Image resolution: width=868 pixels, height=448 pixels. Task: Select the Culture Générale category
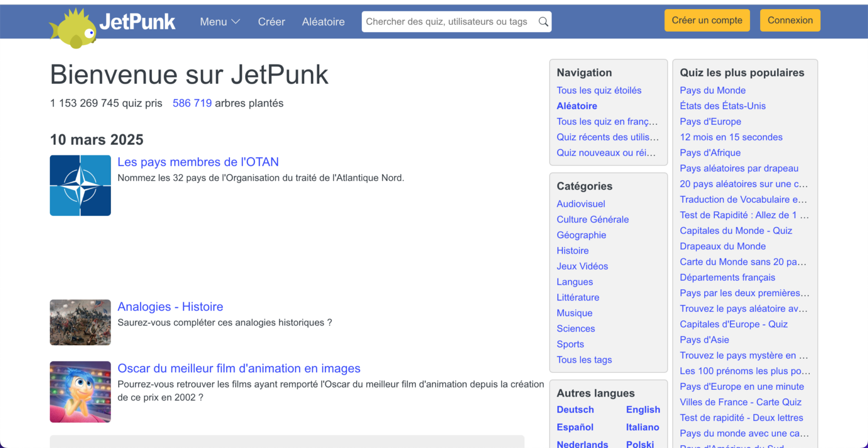point(593,219)
